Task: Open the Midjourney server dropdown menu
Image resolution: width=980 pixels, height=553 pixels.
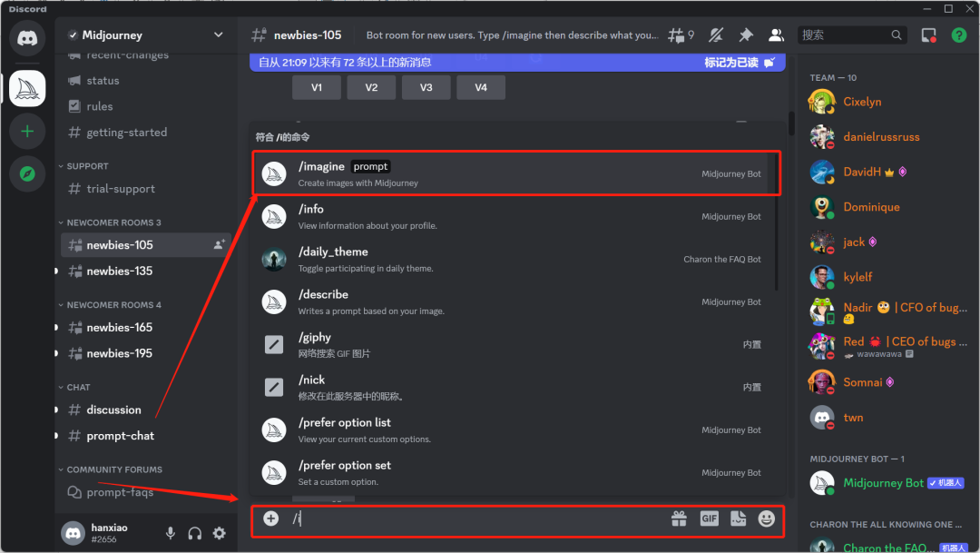Action: pos(218,35)
